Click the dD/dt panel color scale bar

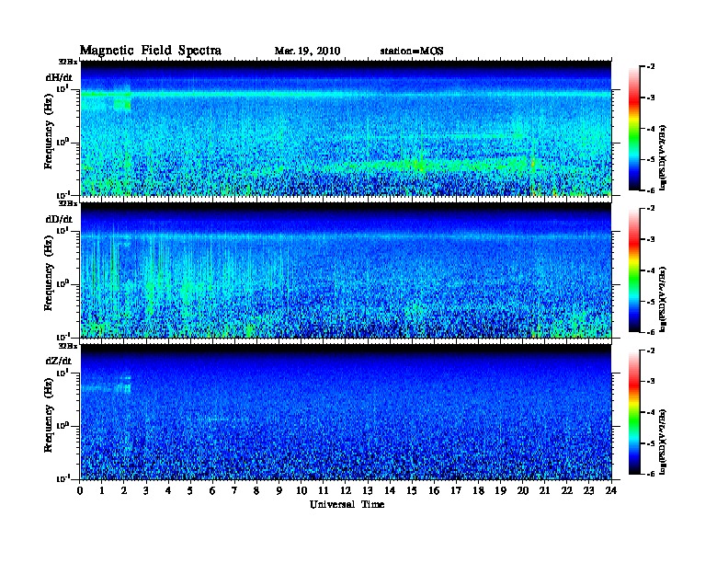(634, 270)
